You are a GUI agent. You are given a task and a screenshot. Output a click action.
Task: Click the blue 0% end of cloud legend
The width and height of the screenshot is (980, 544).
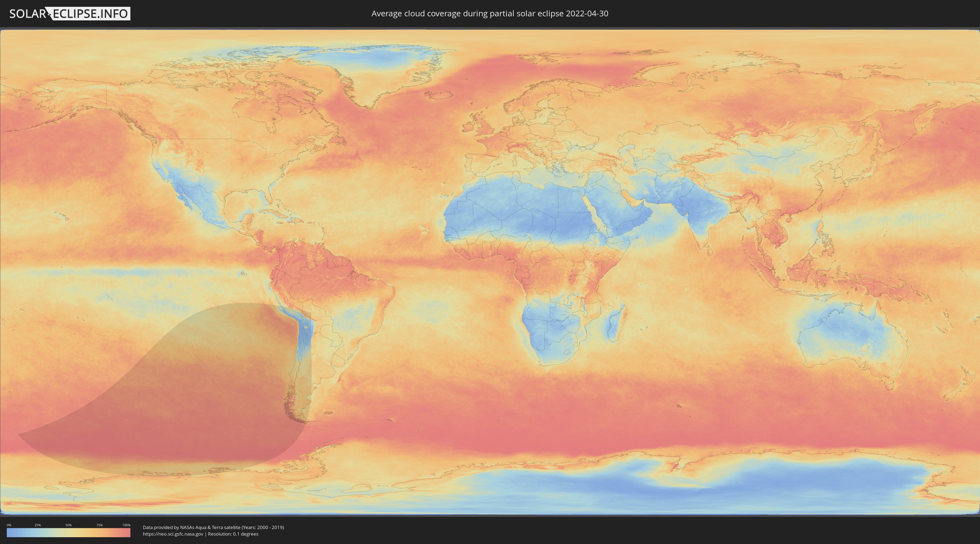coord(9,533)
